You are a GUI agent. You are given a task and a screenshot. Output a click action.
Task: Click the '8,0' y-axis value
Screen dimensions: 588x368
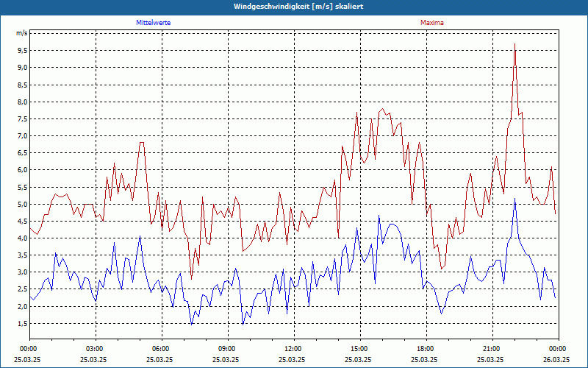pyautogui.click(x=23, y=102)
